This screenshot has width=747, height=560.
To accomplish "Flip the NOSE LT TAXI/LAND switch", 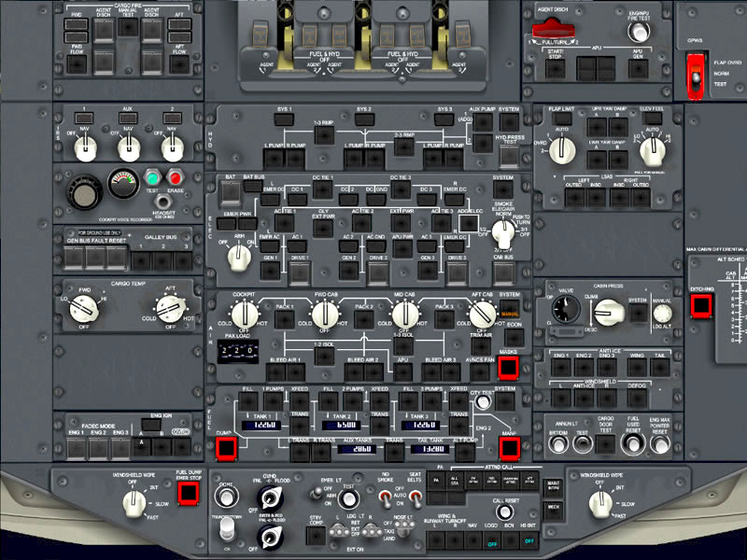I will click(x=406, y=526).
